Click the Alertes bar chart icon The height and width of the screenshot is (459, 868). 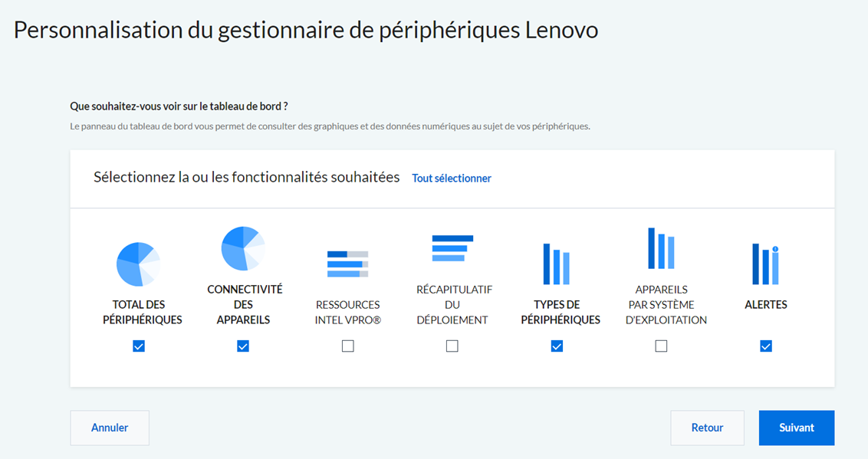point(765,264)
